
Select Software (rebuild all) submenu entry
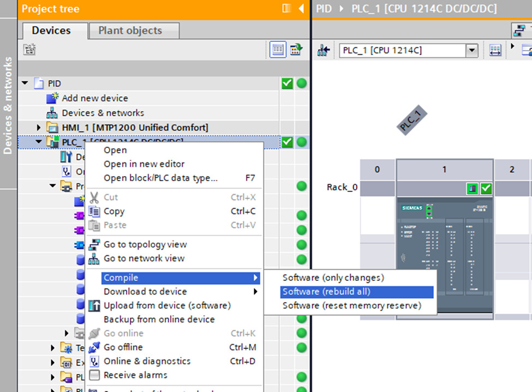pyautogui.click(x=357, y=292)
